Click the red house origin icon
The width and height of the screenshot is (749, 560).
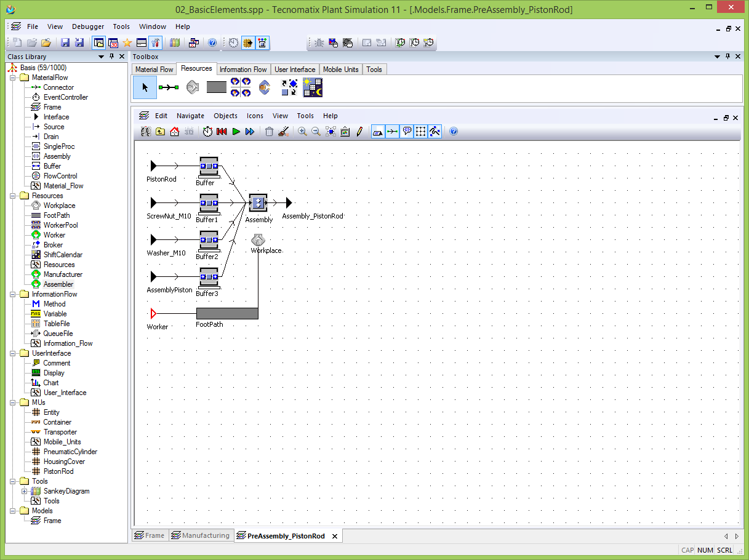[174, 132]
